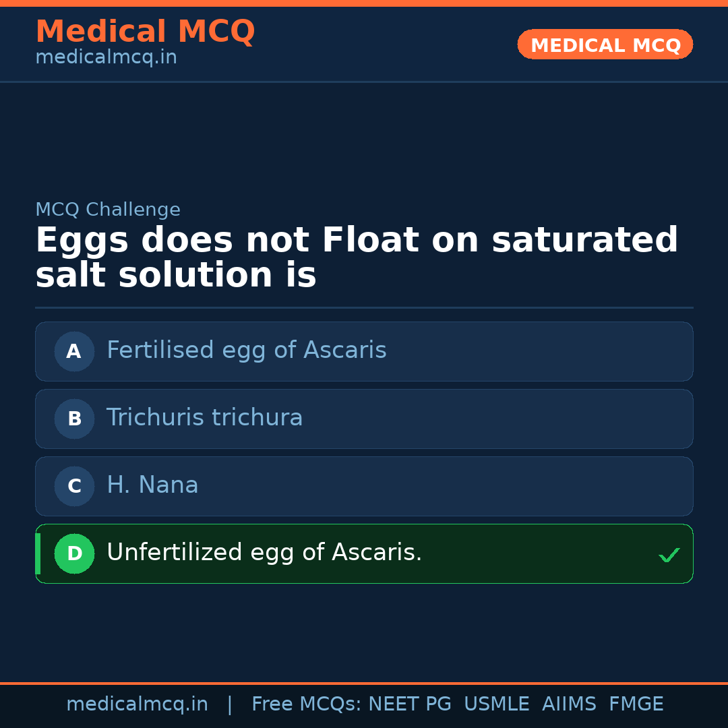Switch to the NEET PG category
This screenshot has width=728, height=728.
pos(409,704)
